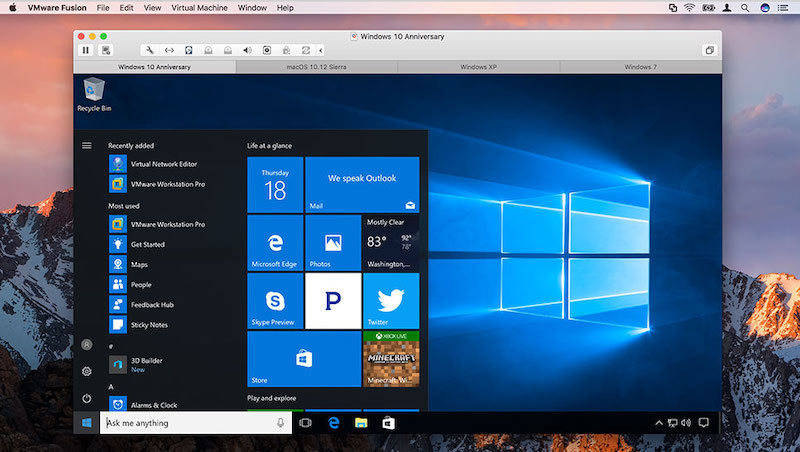This screenshot has width=800, height=452.
Task: Open Edge from the taskbar
Action: tap(334, 423)
